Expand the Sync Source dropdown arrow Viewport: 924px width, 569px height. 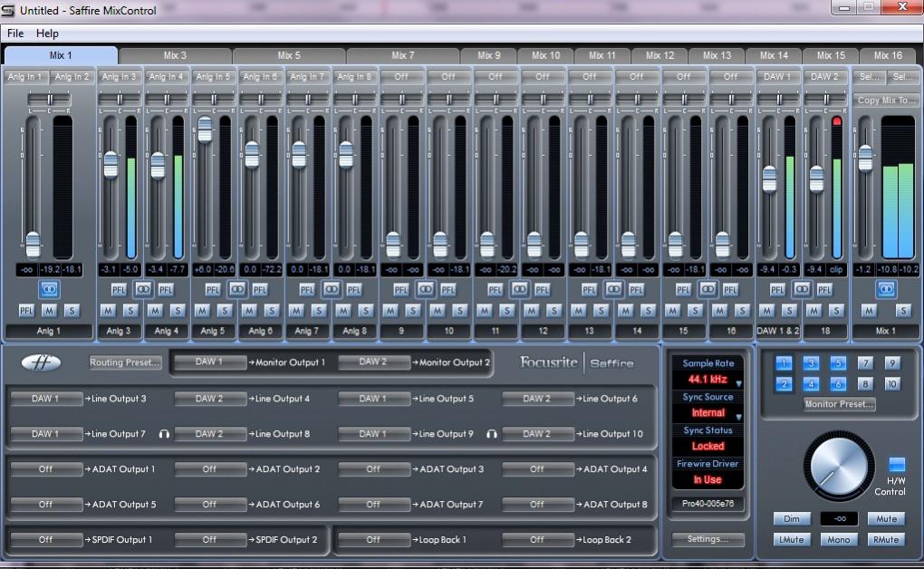point(738,417)
